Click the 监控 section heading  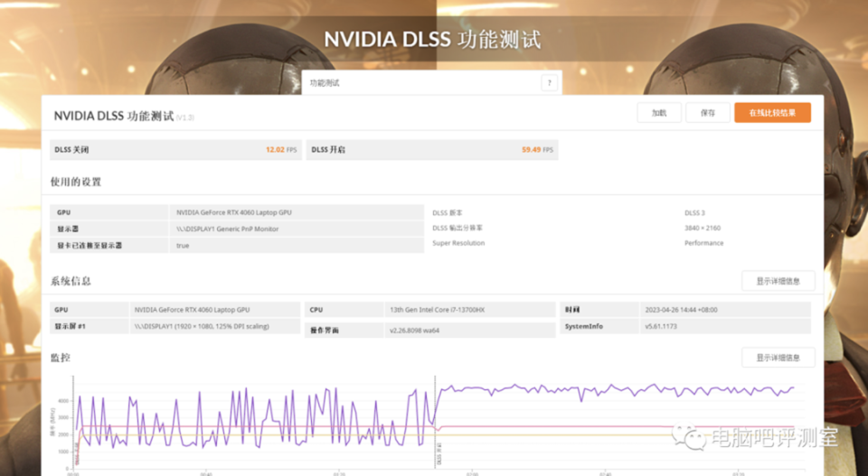tap(61, 358)
